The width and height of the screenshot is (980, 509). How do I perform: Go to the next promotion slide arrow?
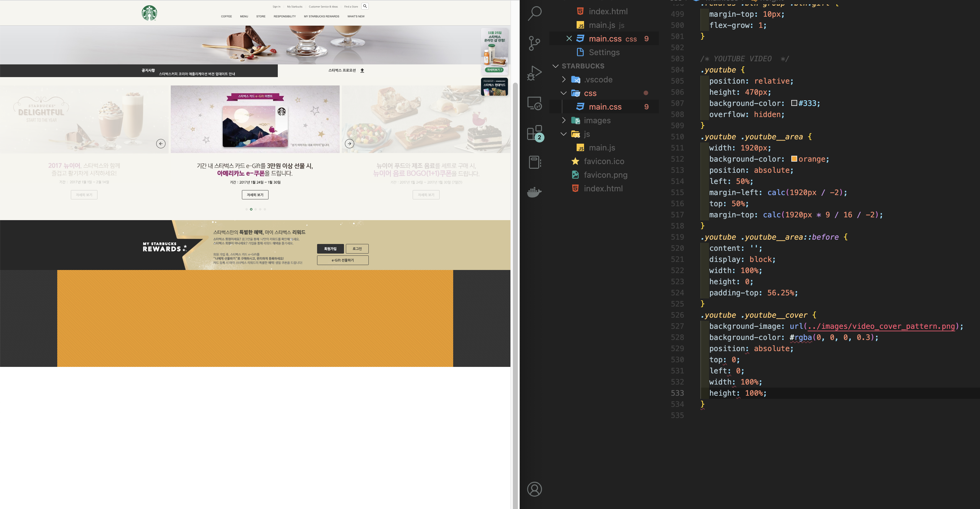pos(349,144)
